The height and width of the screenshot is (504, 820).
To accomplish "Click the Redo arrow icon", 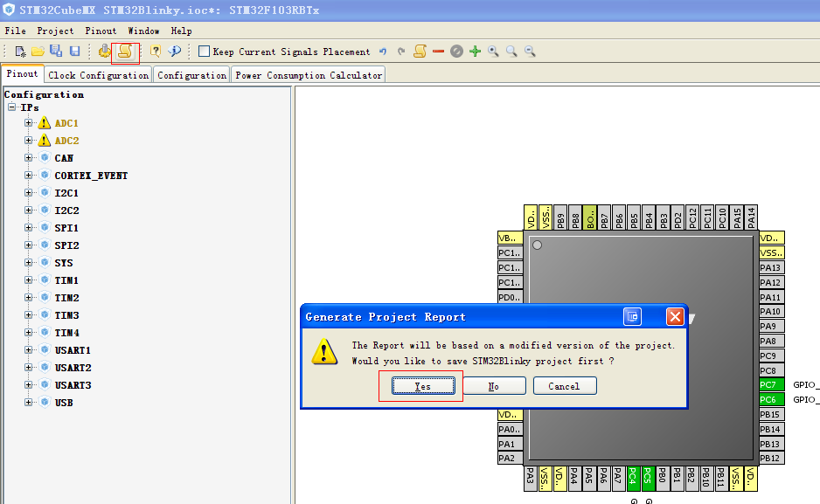I will pos(401,52).
